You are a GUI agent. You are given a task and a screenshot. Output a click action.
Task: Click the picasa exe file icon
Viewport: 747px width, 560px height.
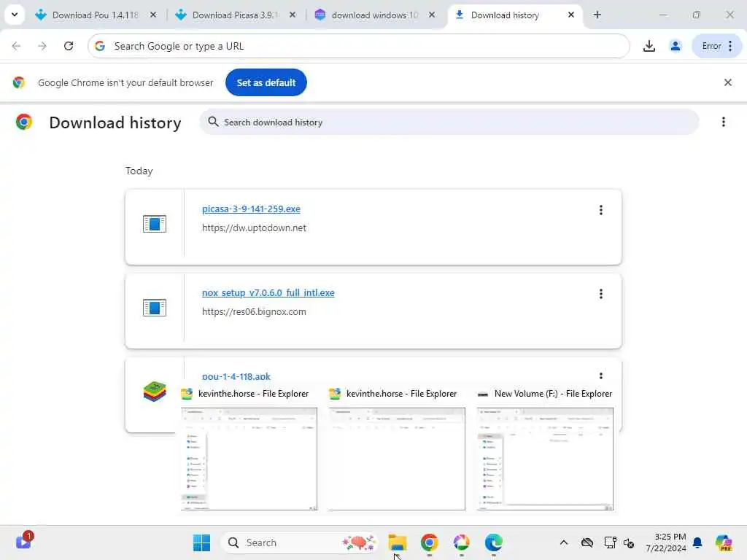[x=155, y=224]
